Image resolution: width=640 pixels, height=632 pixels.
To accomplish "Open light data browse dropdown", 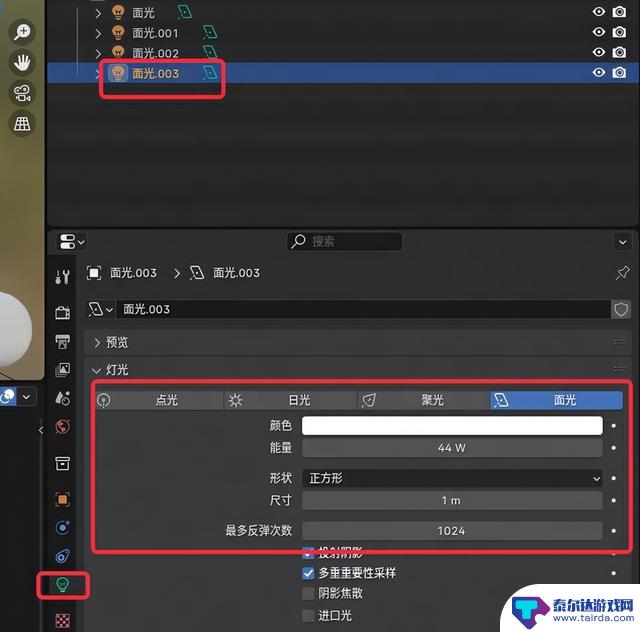I will (x=100, y=309).
